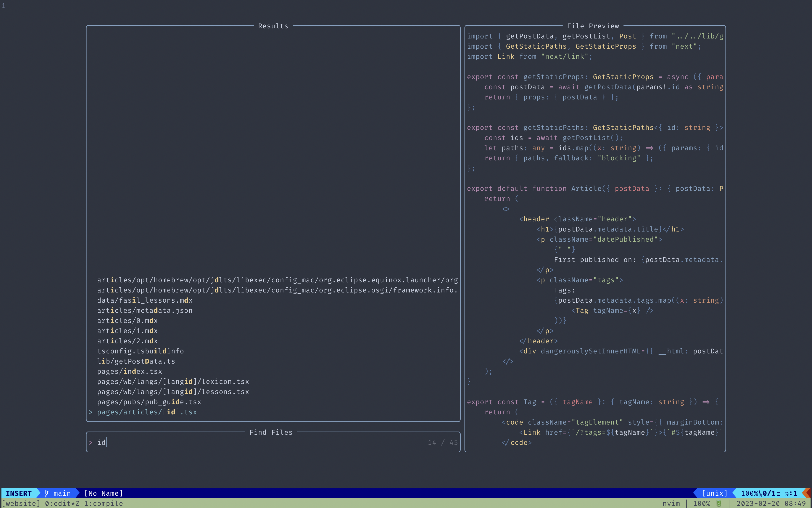812x508 pixels.
Task: Select result pages/wb/langs/[langid]/lessons.tsx
Action: [173, 392]
